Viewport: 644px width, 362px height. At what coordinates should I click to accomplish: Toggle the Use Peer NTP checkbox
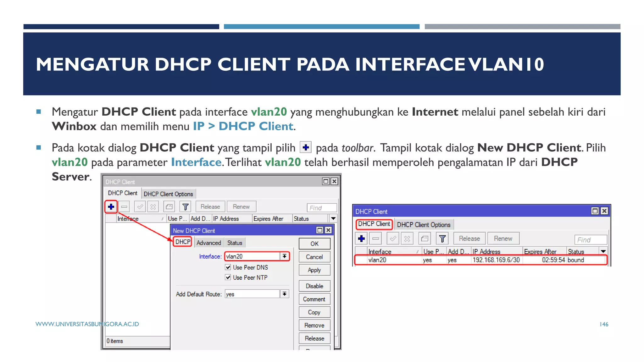pyautogui.click(x=228, y=277)
